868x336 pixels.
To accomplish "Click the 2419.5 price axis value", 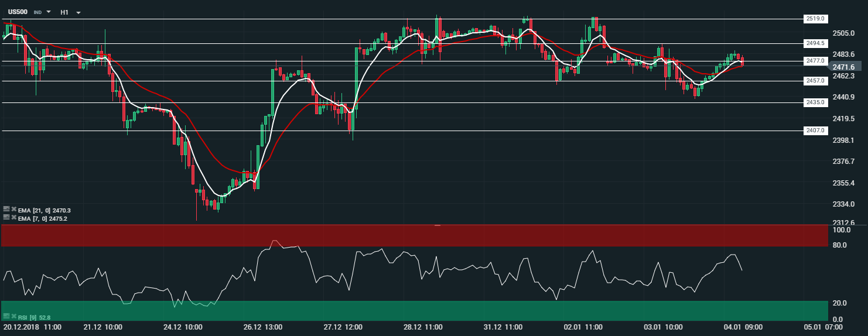I will click(843, 119).
